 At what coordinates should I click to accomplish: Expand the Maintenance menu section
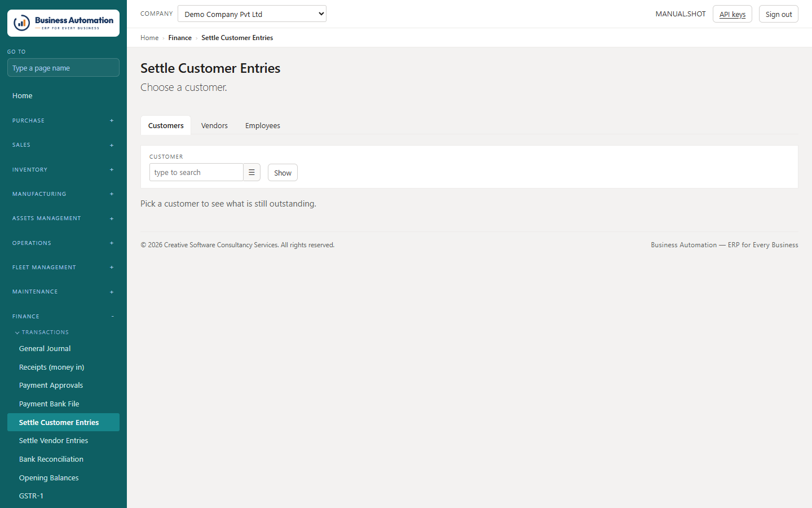point(63,292)
